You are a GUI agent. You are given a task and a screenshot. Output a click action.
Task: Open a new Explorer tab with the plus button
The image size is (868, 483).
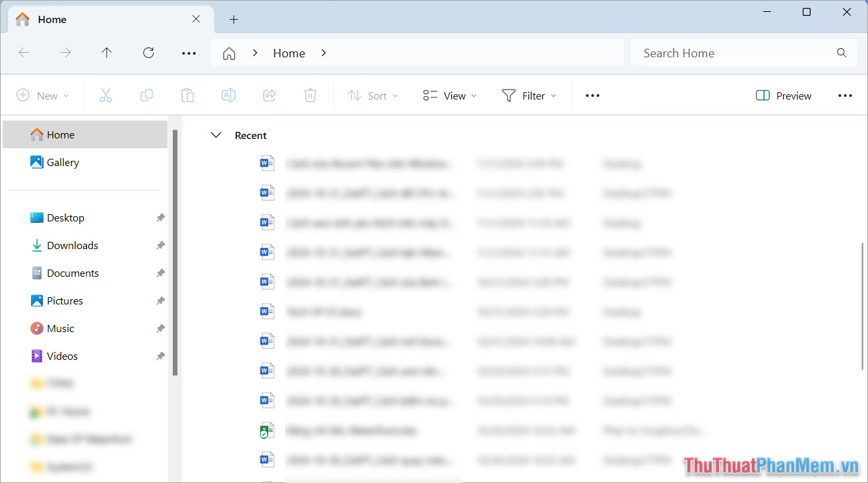pyautogui.click(x=233, y=20)
